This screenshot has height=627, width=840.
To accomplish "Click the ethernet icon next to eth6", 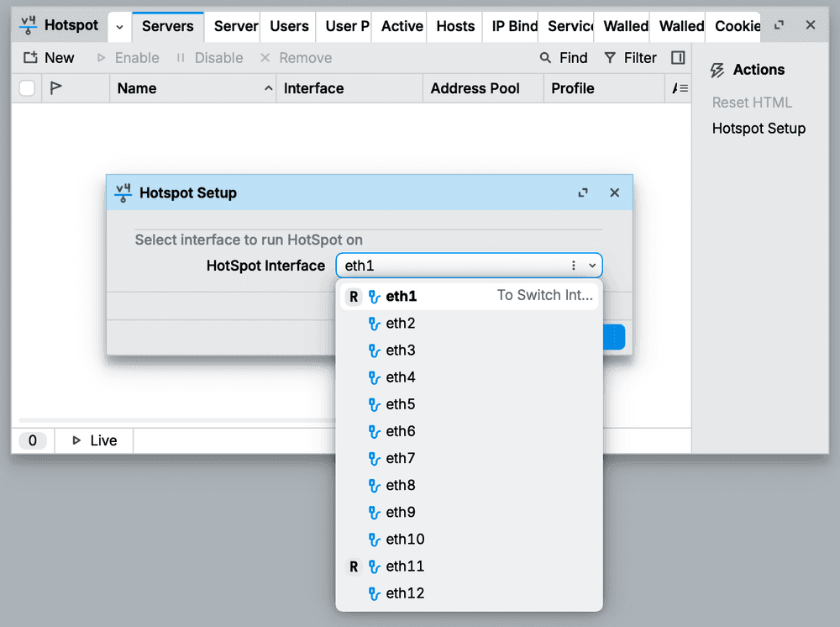I will 374,431.
